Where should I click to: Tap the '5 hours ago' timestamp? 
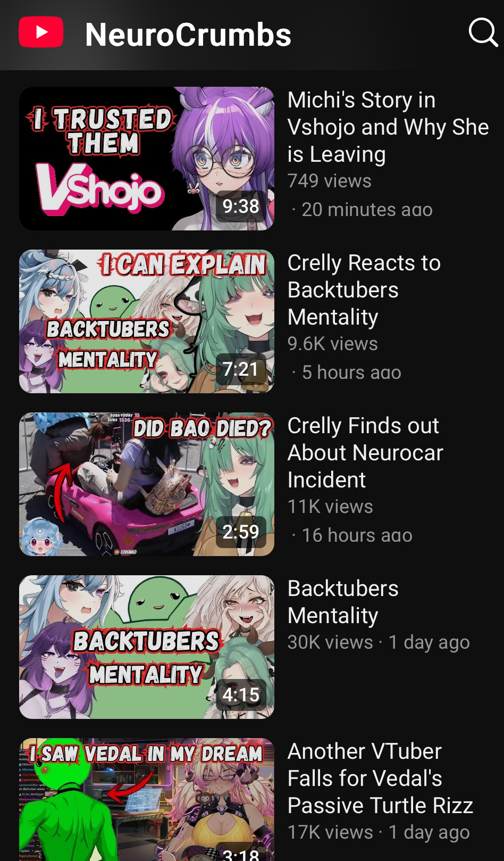351,372
